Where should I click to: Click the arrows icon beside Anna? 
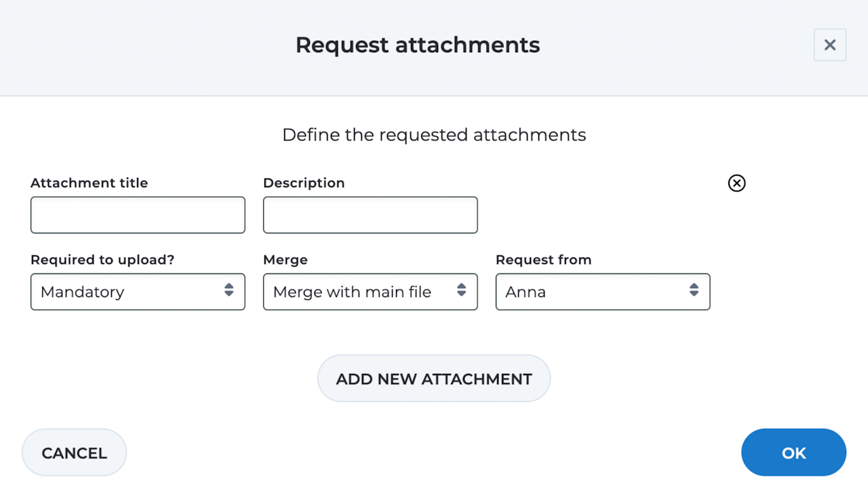[x=694, y=290]
